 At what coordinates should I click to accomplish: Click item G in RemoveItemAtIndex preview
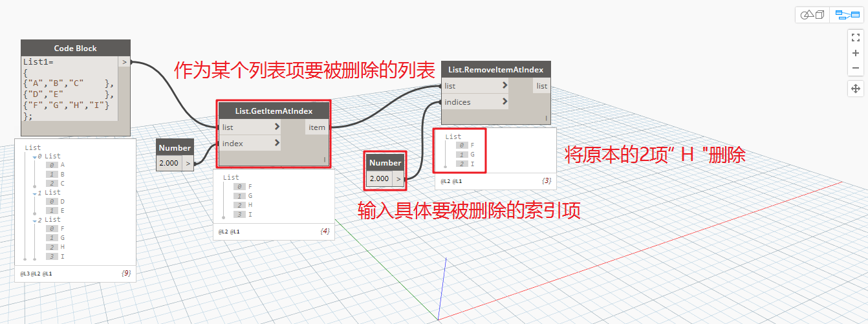[473, 155]
